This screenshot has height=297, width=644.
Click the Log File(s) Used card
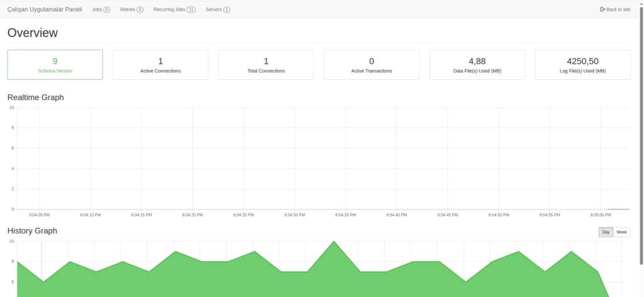click(x=582, y=65)
